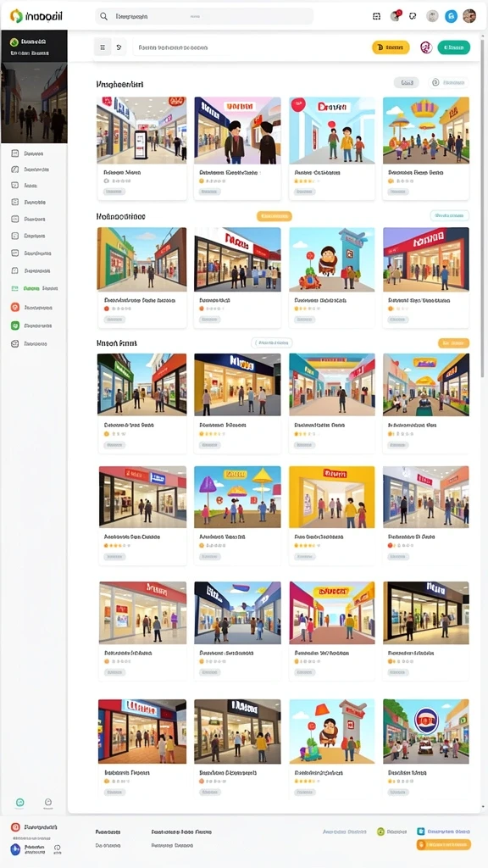
Task: Click the square scan icon in the top bar
Action: (377, 17)
